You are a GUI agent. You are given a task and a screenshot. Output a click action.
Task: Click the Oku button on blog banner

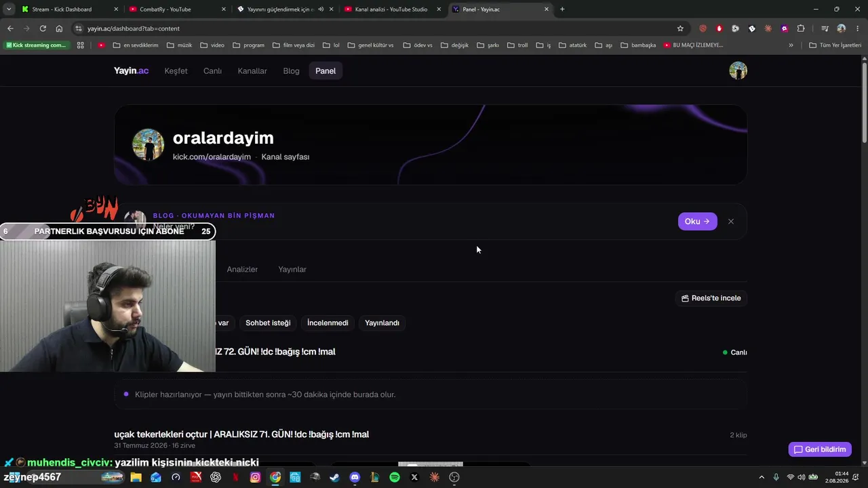pos(697,222)
